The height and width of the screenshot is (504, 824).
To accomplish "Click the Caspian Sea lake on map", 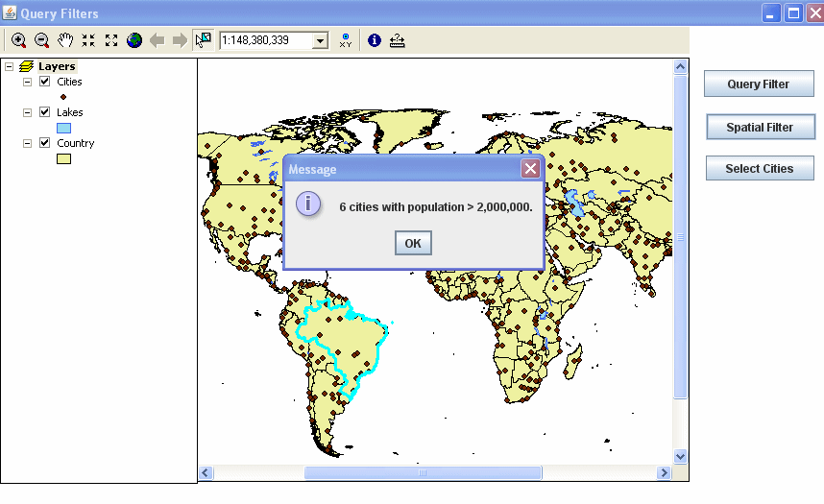I will [x=575, y=203].
